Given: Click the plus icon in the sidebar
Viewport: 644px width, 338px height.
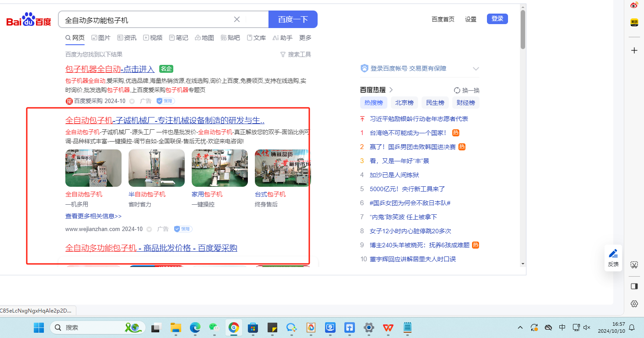Looking at the screenshot, I should click(634, 50).
